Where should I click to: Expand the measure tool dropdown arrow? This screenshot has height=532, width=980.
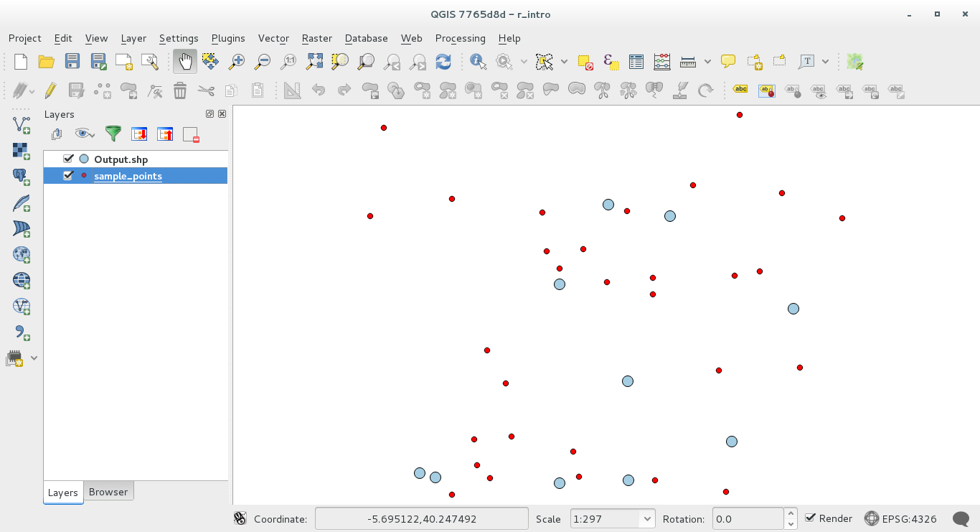pos(707,62)
